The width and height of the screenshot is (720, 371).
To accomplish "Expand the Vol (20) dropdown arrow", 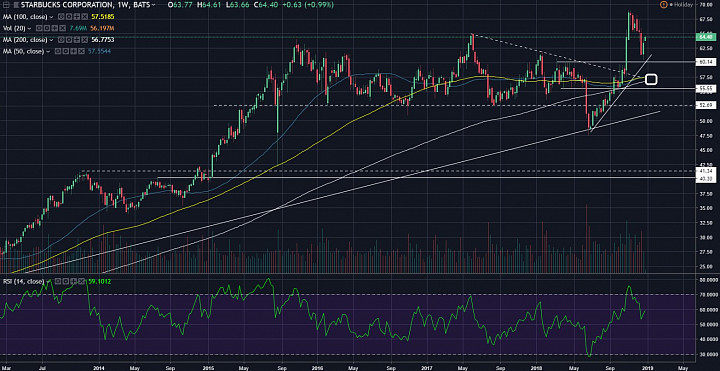I will (x=29, y=28).
